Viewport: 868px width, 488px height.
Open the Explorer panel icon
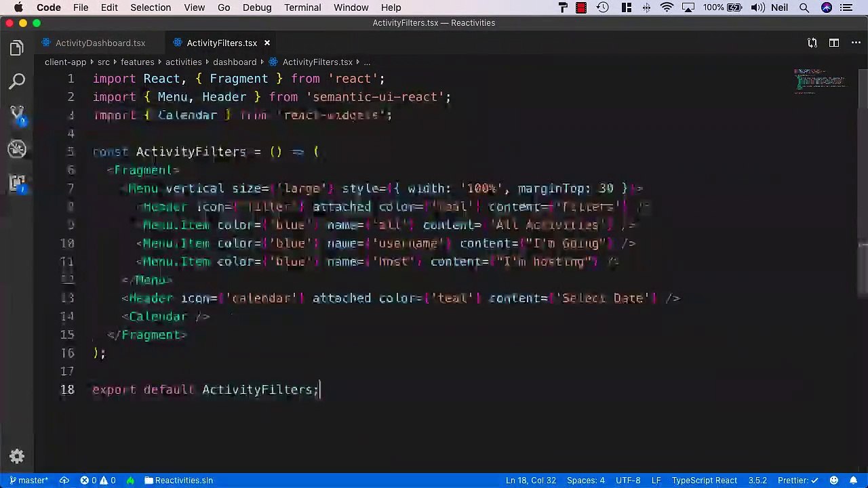[x=17, y=49]
